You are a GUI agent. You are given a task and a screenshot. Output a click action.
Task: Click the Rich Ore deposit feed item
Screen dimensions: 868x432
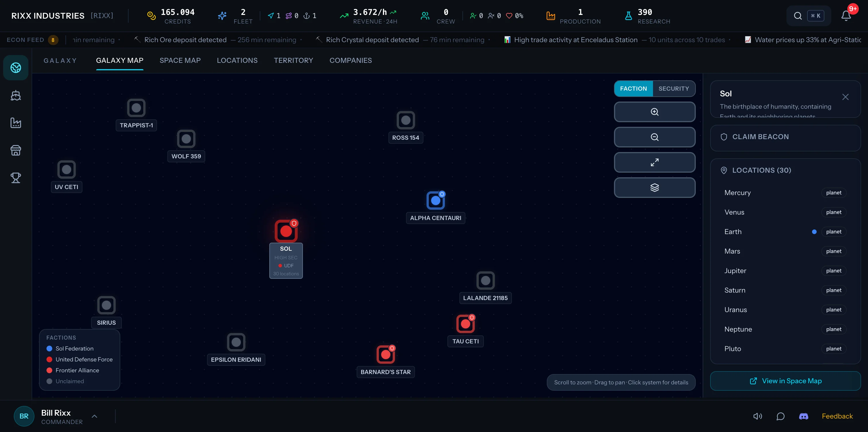[x=215, y=40]
